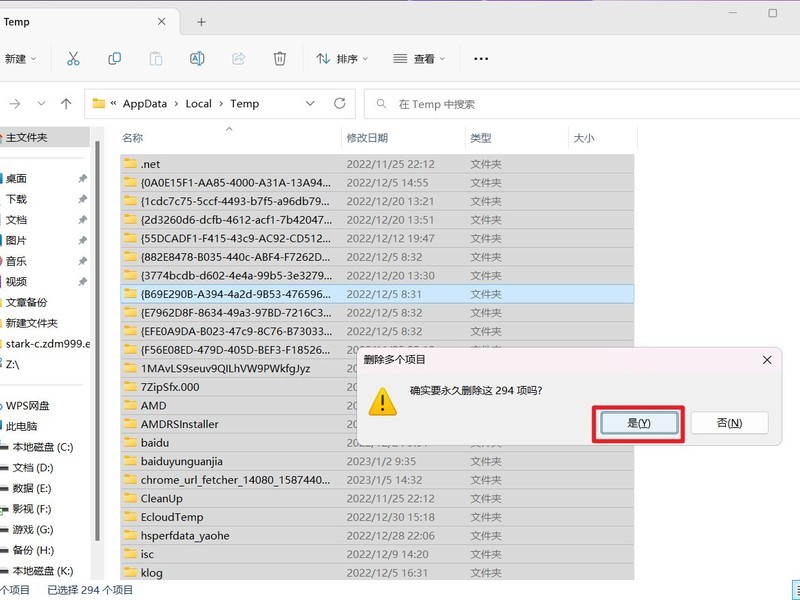Select the hsperfdata_yaohe folder
This screenshot has width=800, height=600.
377,536
